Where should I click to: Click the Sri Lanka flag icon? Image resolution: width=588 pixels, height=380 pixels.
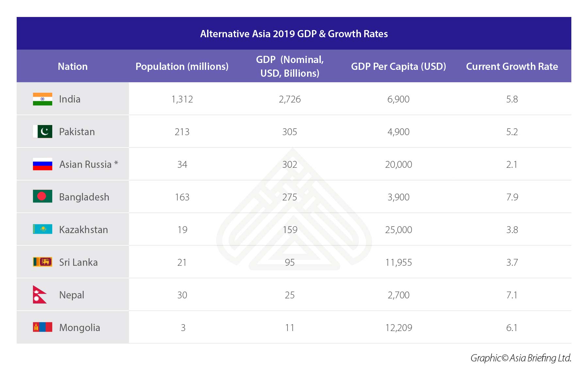[42, 262]
